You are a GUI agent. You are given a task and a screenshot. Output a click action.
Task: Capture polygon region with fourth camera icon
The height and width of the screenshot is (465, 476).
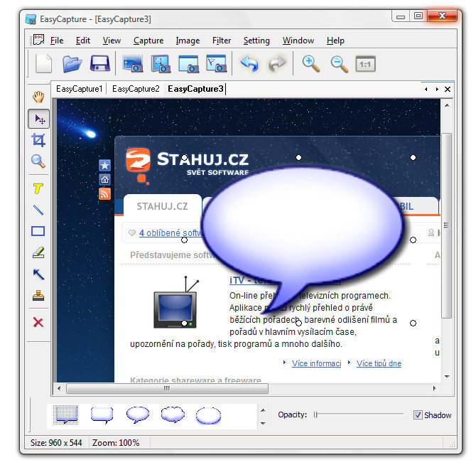[217, 64]
